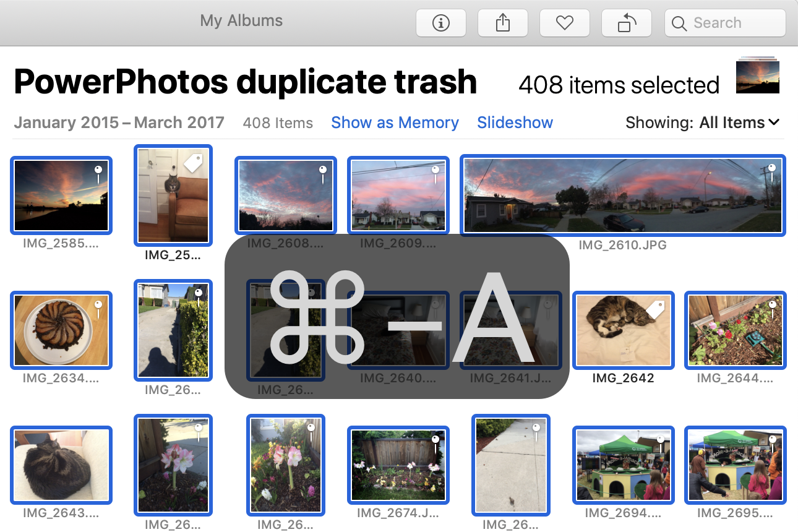Select the bundt cake photo IMG_2634
Image resolution: width=798 pixels, height=532 pixels.
(61, 330)
